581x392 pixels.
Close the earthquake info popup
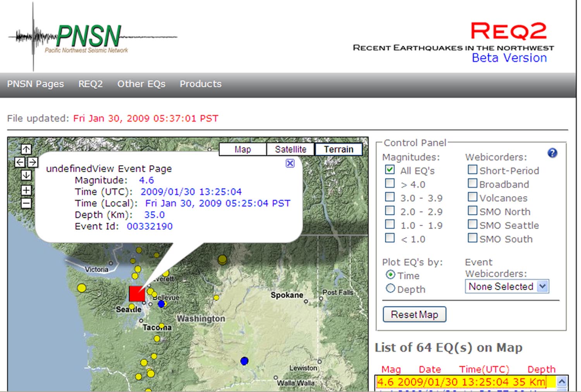290,163
